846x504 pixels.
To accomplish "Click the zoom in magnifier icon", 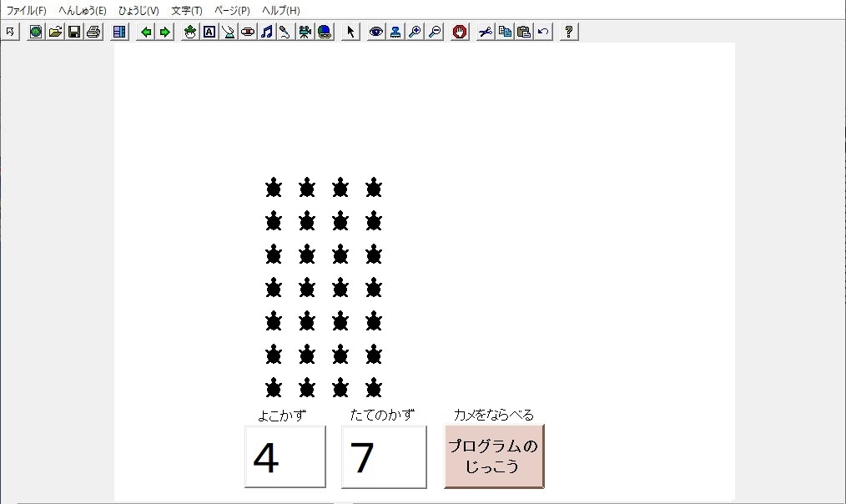I will tap(415, 32).
